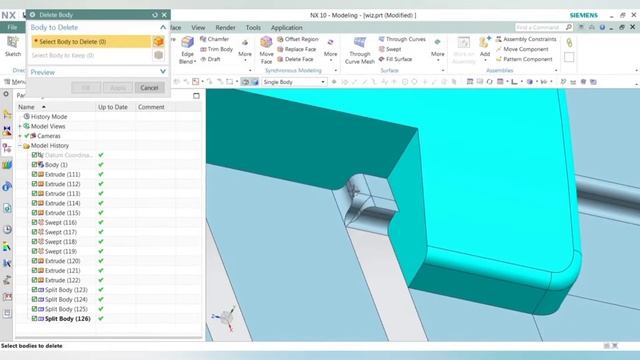Toggle checkbox for Swept (119)
The height and width of the screenshot is (360, 640).
tap(34, 251)
